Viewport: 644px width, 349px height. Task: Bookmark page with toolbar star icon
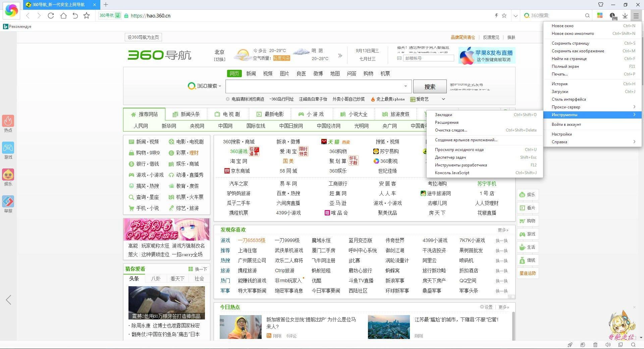[87, 15]
